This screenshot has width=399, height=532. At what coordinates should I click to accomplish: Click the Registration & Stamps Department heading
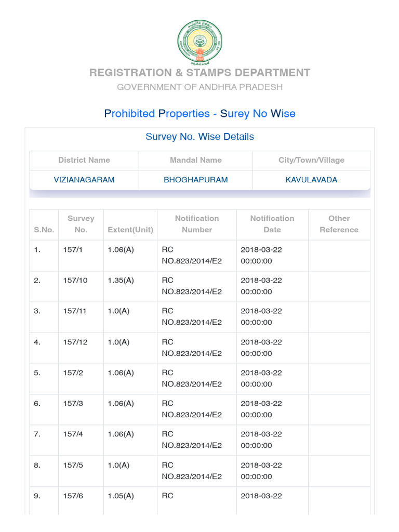pos(199,73)
